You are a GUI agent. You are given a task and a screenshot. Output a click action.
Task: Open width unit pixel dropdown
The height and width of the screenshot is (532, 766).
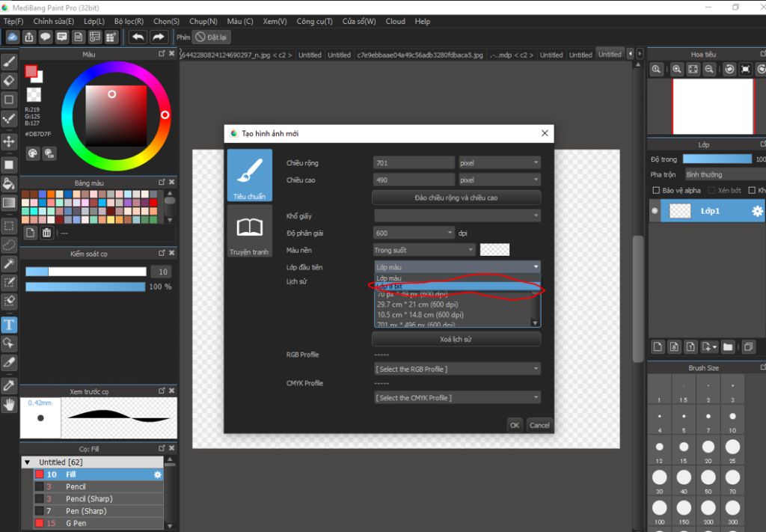[x=499, y=162]
